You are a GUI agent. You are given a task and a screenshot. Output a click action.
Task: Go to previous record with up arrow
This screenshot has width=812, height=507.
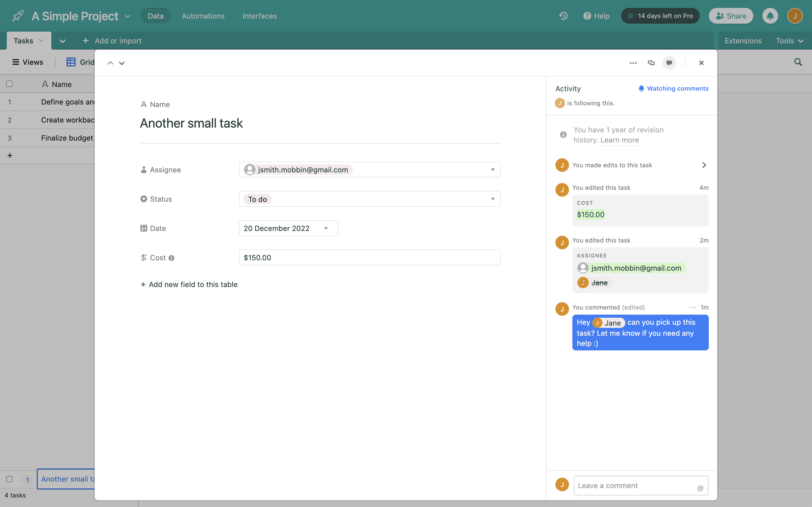point(111,63)
